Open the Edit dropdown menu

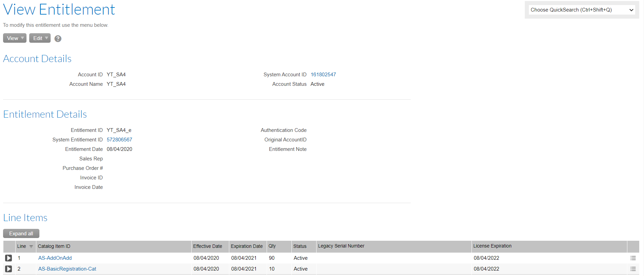(40, 38)
